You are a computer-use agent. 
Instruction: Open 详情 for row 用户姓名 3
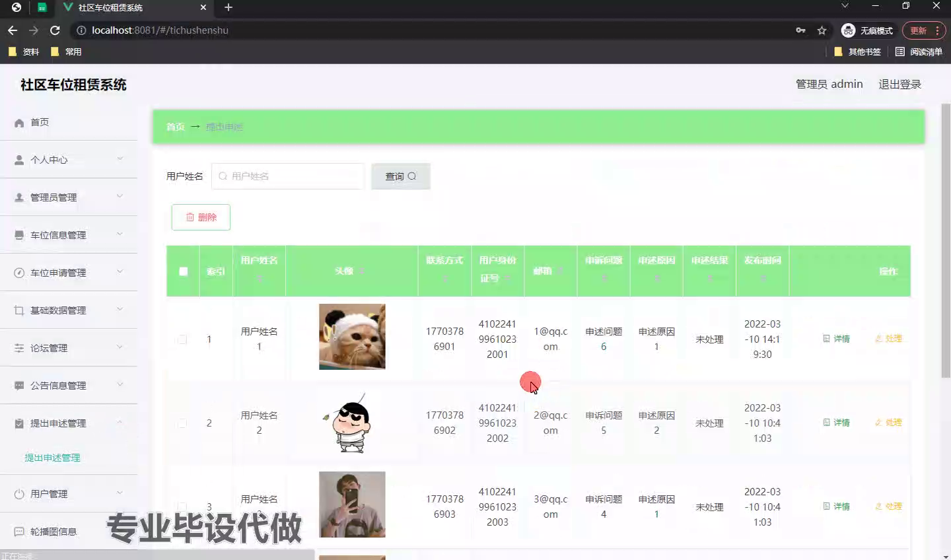click(836, 507)
